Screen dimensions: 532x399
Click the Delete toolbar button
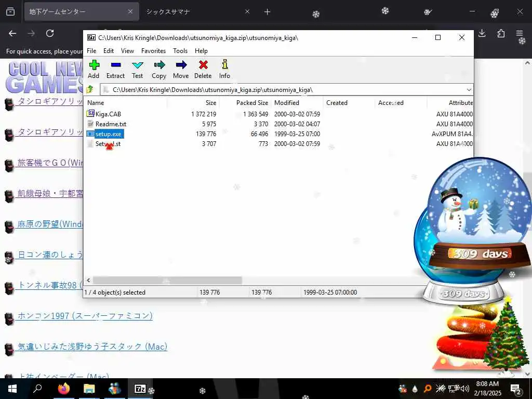click(203, 69)
